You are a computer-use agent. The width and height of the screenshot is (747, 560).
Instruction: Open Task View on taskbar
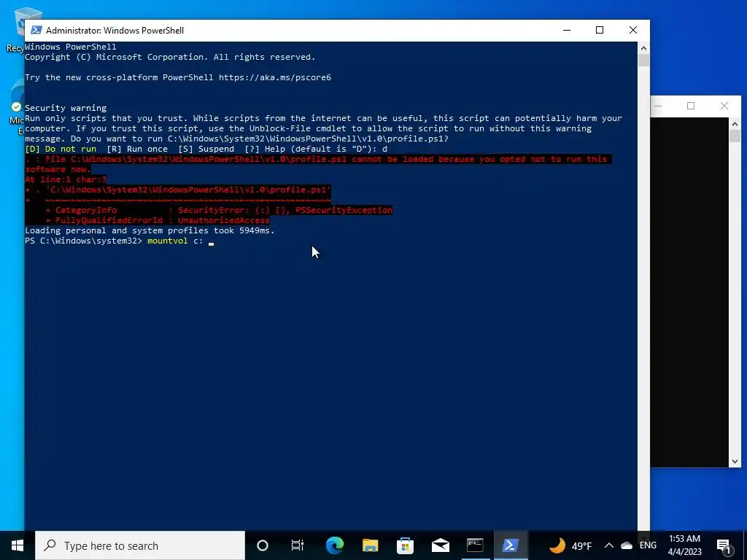coord(298,545)
